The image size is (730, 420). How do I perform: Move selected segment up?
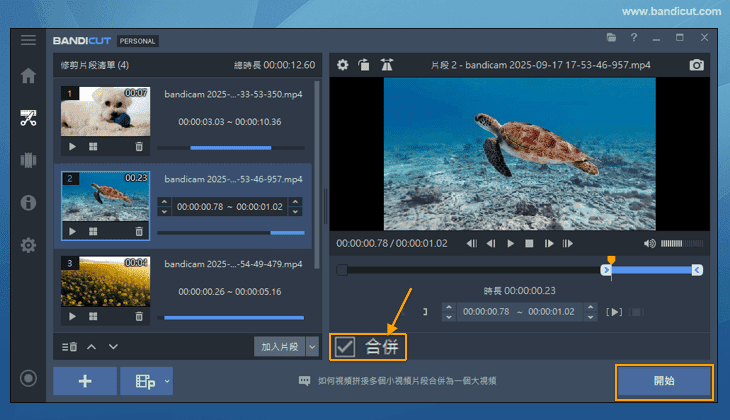point(92,347)
